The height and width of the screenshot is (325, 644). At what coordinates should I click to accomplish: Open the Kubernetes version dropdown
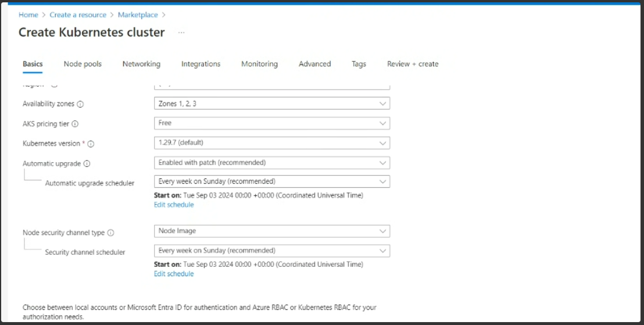pos(271,143)
